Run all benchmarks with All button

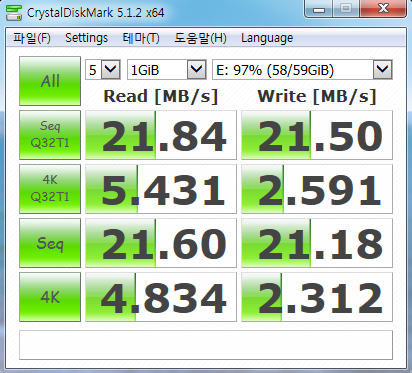(x=50, y=81)
